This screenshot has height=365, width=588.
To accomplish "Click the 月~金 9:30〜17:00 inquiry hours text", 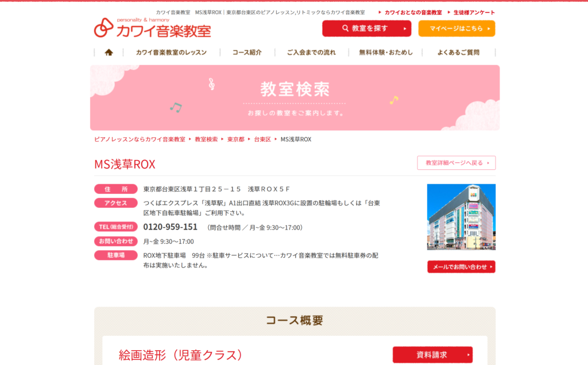I will 168,242.
